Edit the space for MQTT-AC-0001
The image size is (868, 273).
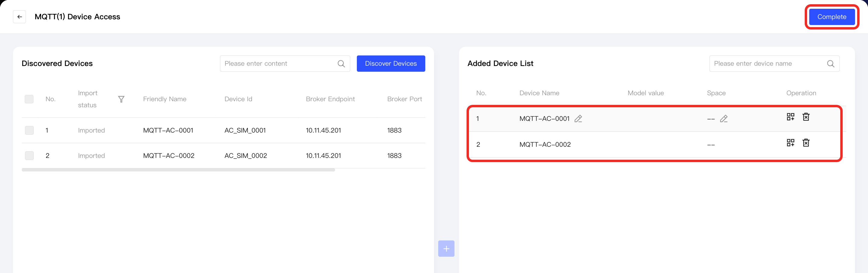tap(724, 119)
